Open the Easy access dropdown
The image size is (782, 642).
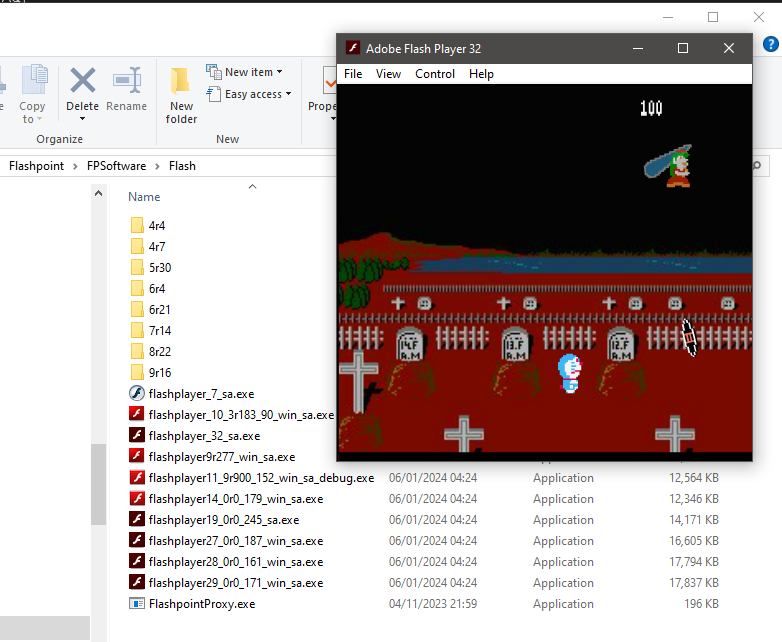249,94
